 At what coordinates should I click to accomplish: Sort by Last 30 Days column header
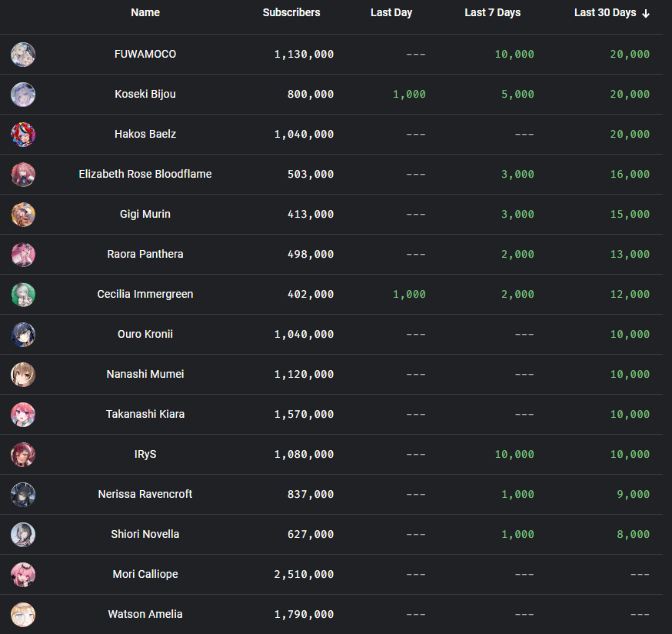pyautogui.click(x=604, y=13)
